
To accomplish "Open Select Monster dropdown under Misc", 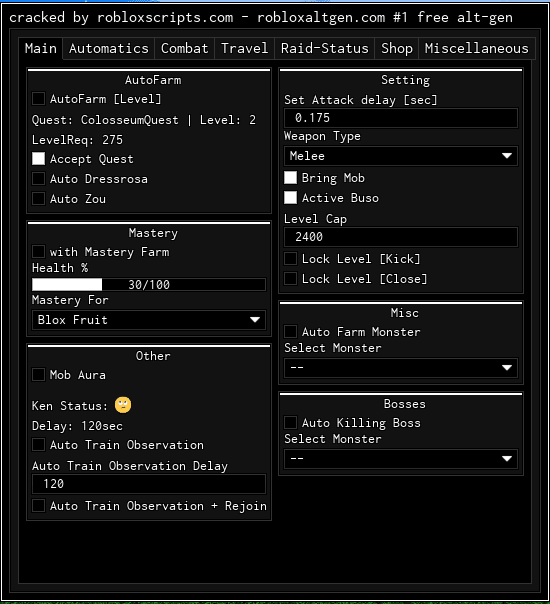I will (401, 367).
